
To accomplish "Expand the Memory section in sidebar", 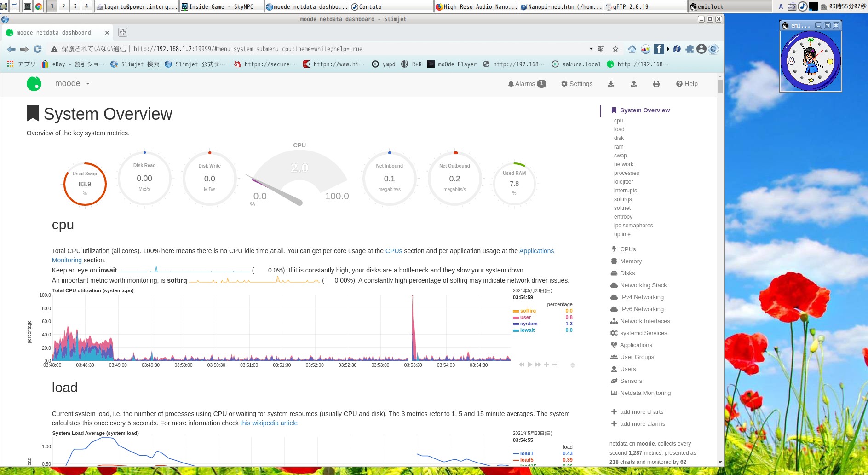I will [631, 261].
